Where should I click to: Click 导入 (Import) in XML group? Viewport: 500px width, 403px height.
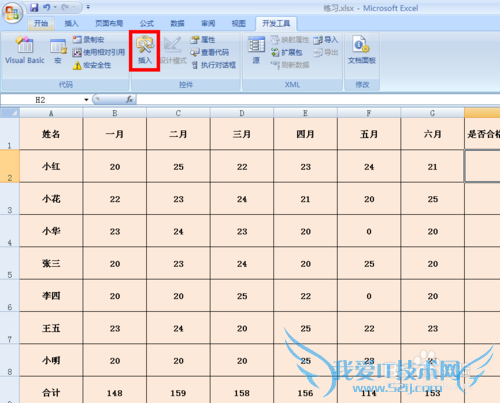[326, 40]
